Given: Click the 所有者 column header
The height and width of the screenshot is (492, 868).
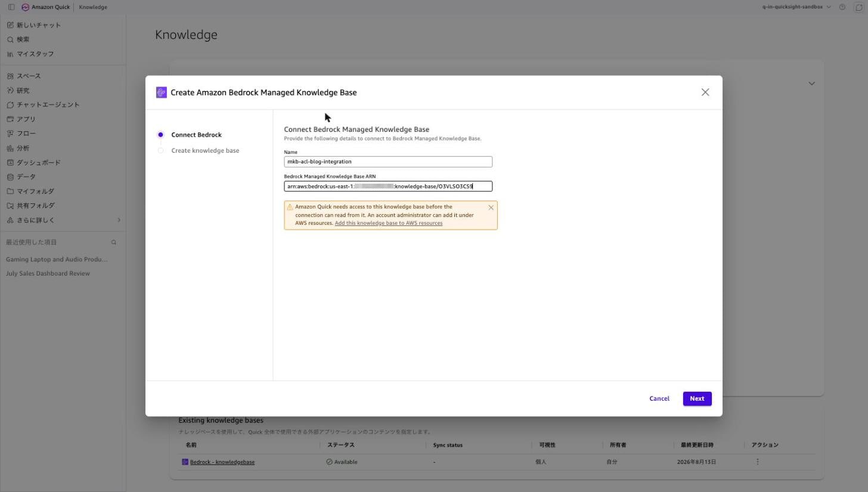Looking at the screenshot, I should click(618, 445).
